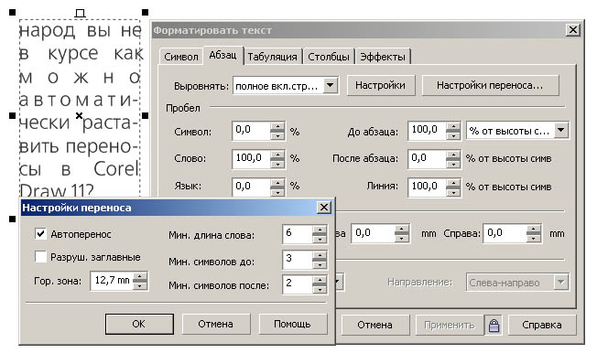Open the Эффекты tab
The image size is (597, 364).
(x=383, y=57)
